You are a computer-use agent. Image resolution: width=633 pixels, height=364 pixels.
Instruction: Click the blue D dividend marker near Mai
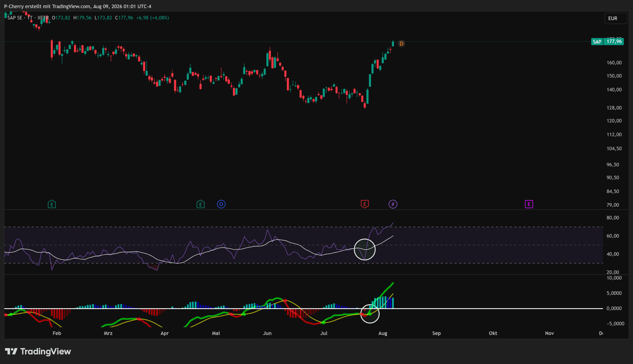221,204
